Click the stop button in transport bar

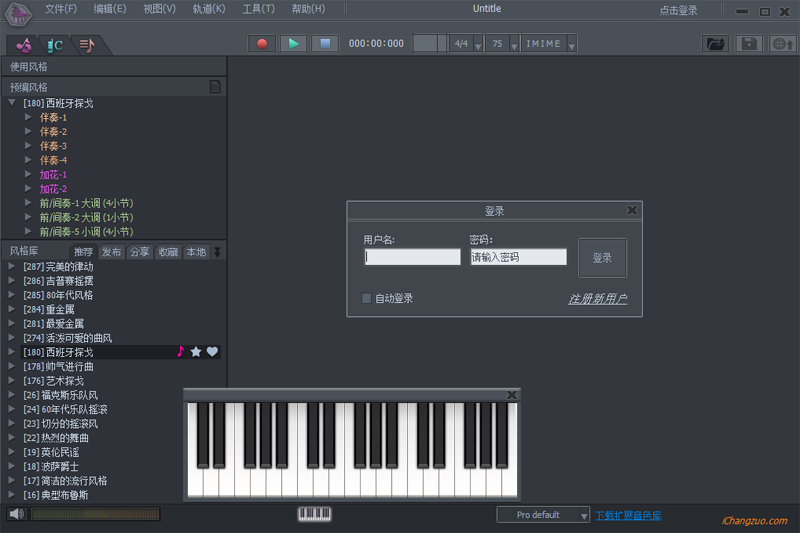coord(323,44)
